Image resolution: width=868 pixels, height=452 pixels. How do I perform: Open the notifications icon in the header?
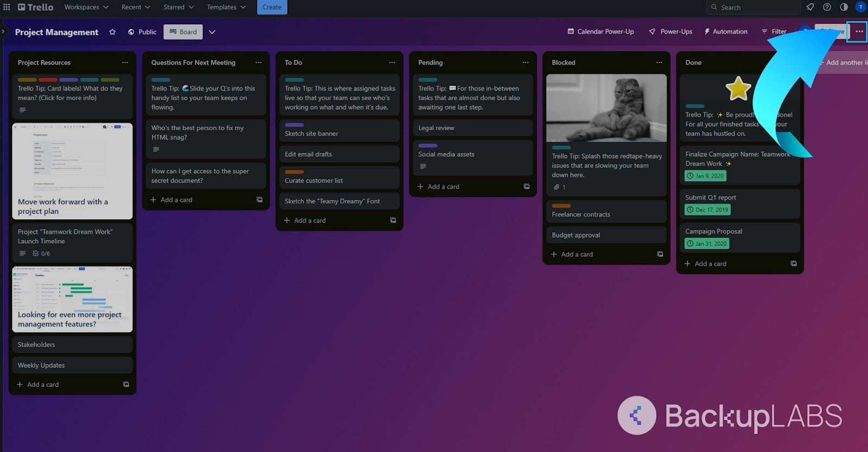[810, 7]
